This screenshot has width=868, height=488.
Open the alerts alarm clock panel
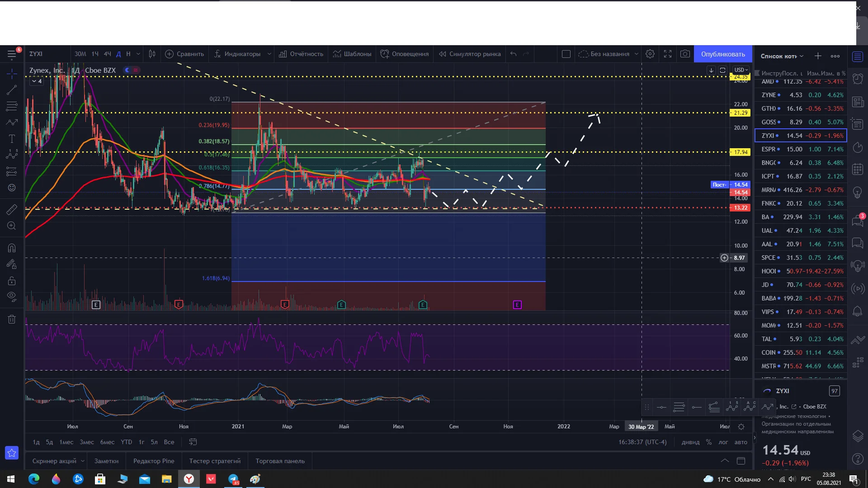coord(858,79)
